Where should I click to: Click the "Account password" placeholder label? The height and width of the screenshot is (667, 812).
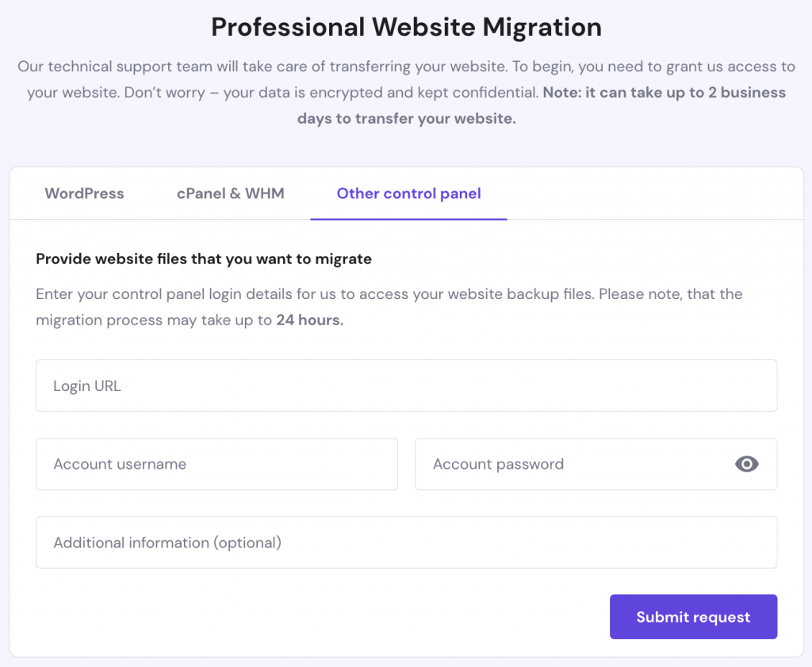[498, 465]
